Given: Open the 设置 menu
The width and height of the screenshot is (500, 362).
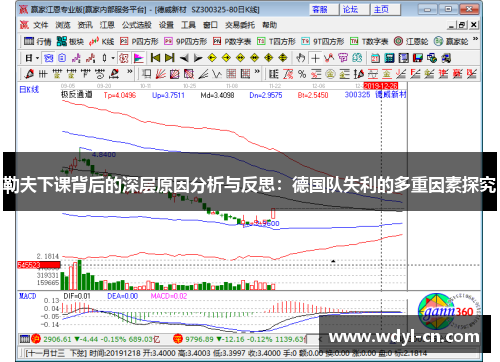Looking at the screenshot, I should [166, 25].
